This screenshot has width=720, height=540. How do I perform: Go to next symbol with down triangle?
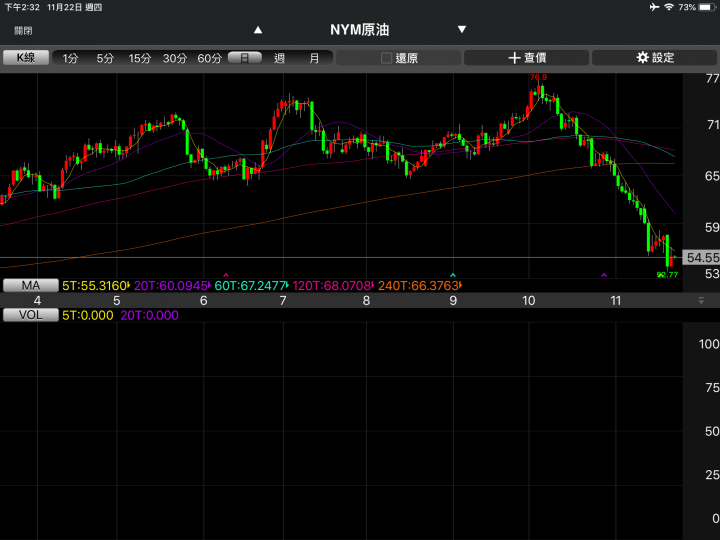coord(462,29)
